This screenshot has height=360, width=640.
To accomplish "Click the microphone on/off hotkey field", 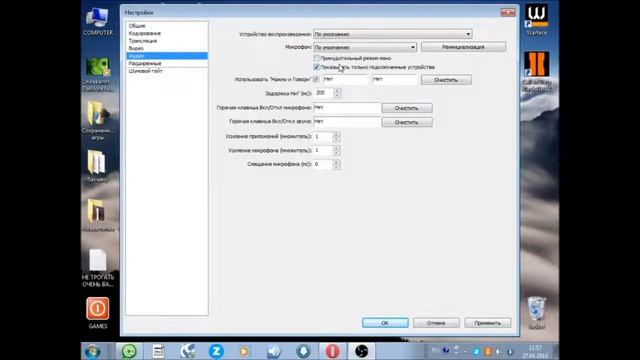I will [x=347, y=108].
